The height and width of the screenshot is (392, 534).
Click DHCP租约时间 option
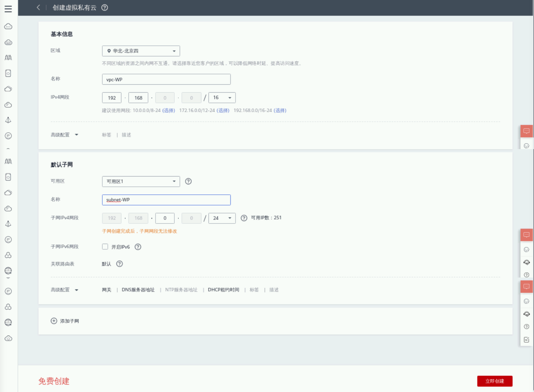click(x=224, y=290)
